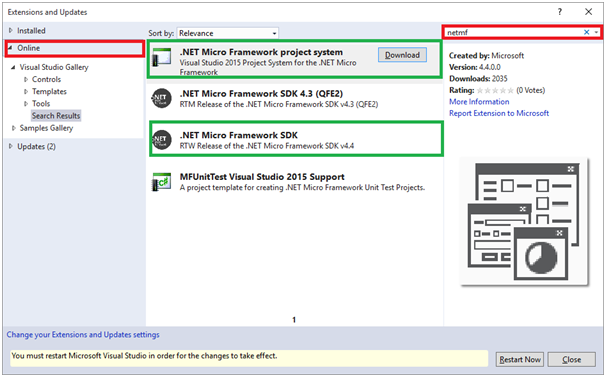The height and width of the screenshot is (377, 606).
Task: Expand the Samples Gallery node
Action: (14, 128)
